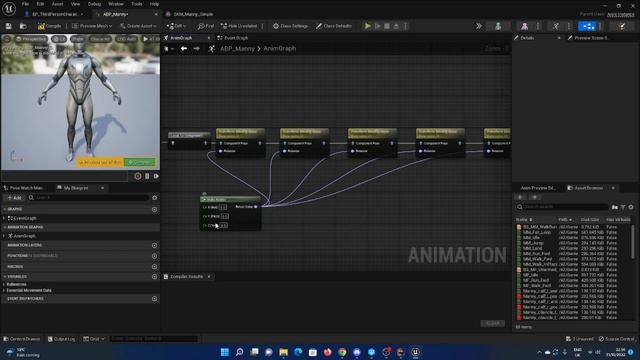Open the Character menu in viewport
Viewport: 640px width, 360px height.
[100, 39]
